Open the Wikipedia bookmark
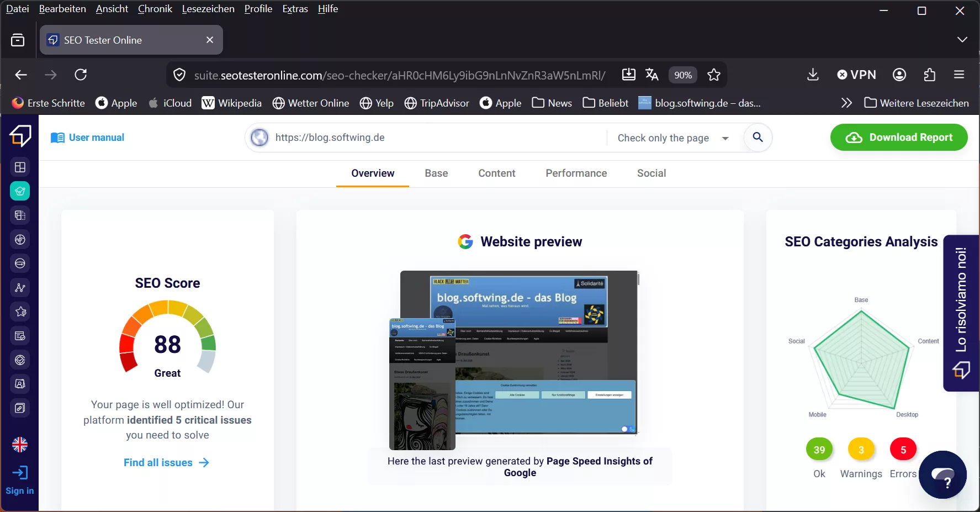Screen dimensions: 980x512 pyautogui.click(x=232, y=103)
